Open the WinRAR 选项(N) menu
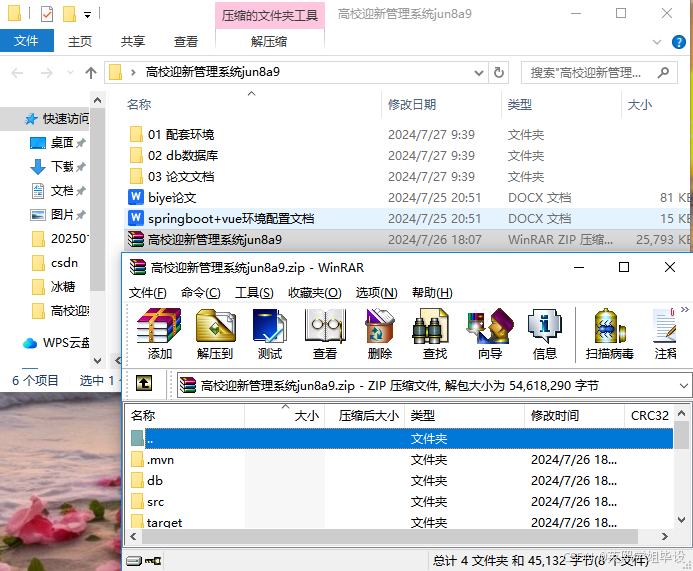693x571 pixels. click(x=377, y=293)
